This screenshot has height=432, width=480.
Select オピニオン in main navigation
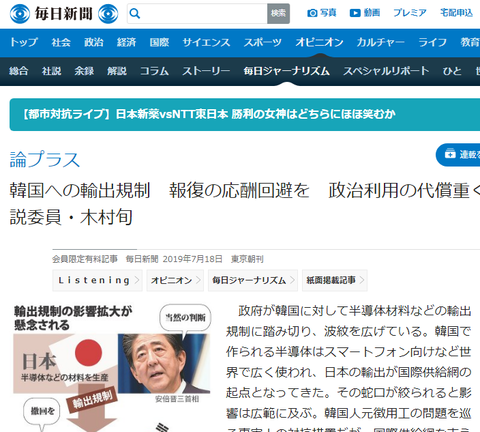pos(319,42)
